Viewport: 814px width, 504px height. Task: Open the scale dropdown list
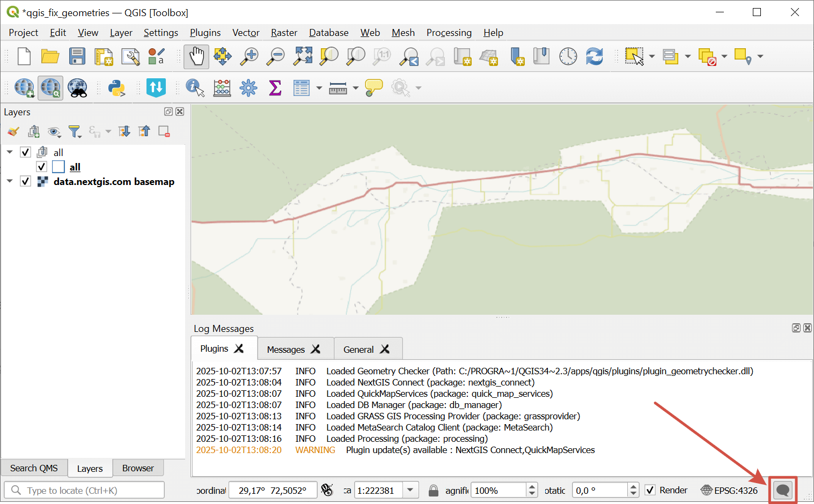point(410,490)
